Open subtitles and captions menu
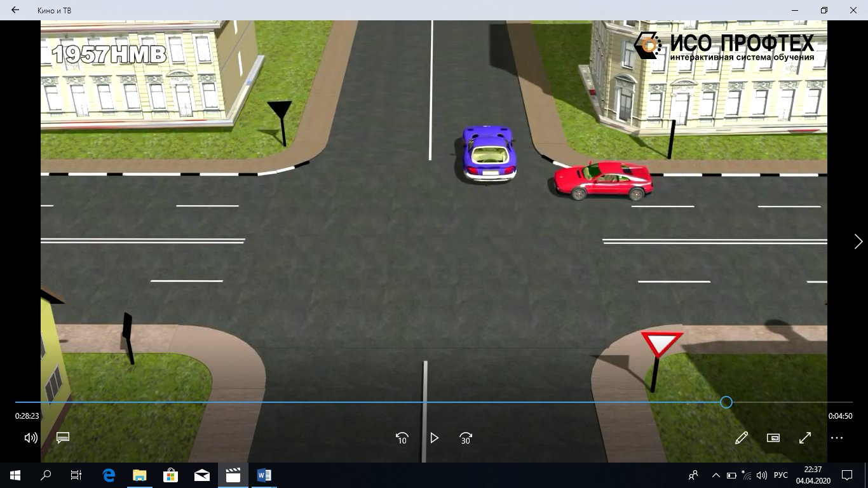This screenshot has width=868, height=488. tap(62, 438)
